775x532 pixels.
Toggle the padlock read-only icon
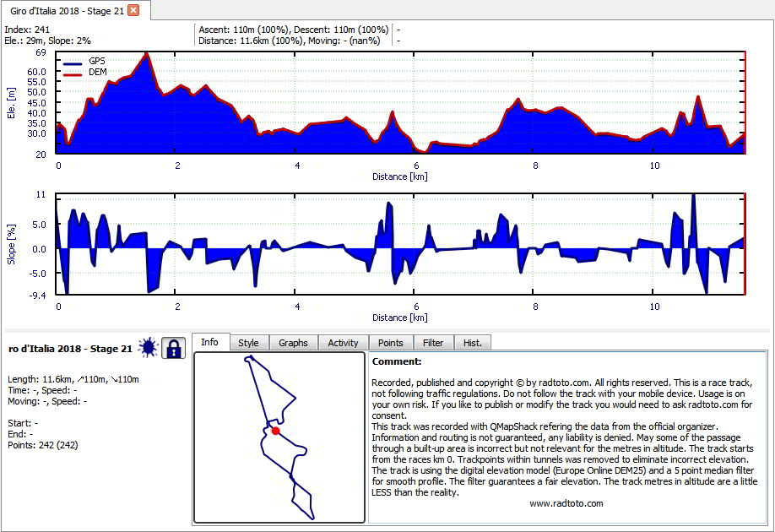[x=173, y=348]
